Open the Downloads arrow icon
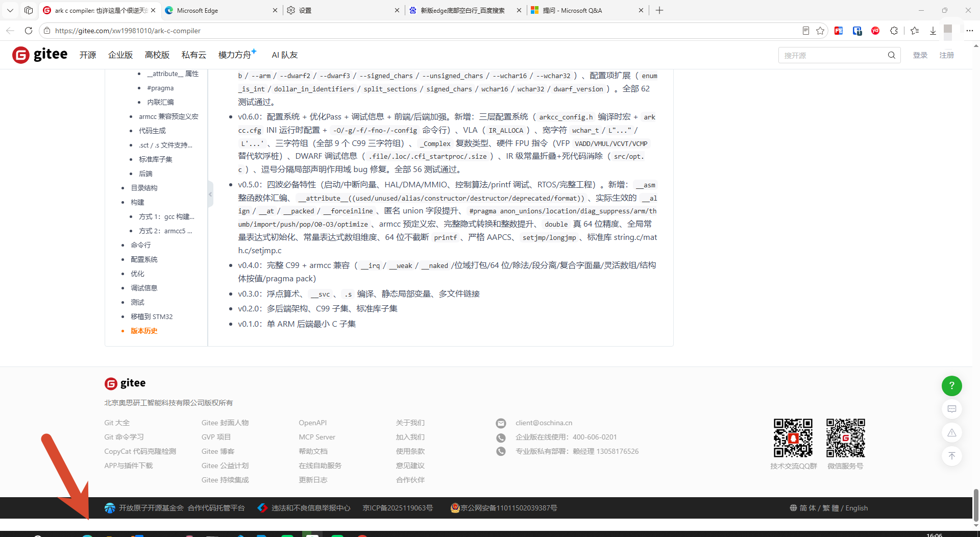 pyautogui.click(x=933, y=31)
